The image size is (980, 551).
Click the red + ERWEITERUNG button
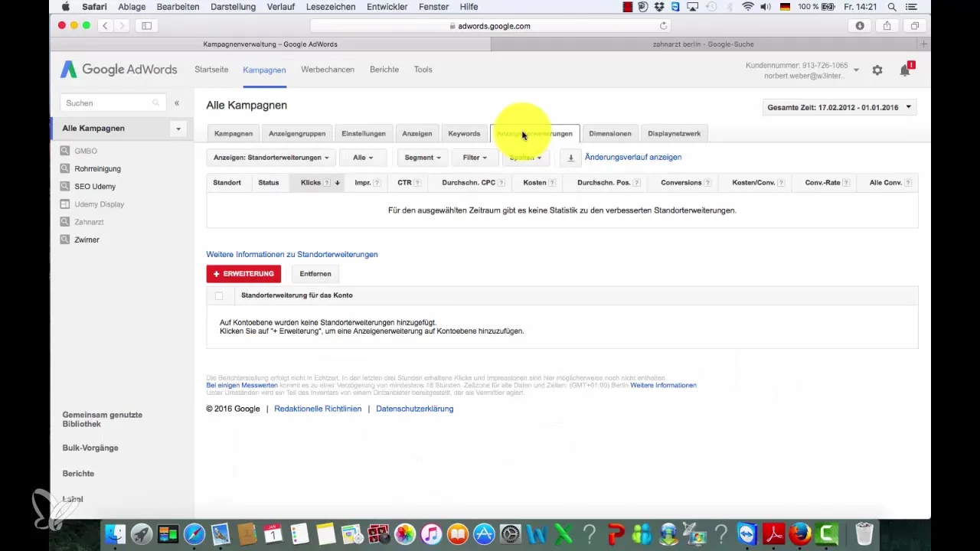tap(243, 274)
